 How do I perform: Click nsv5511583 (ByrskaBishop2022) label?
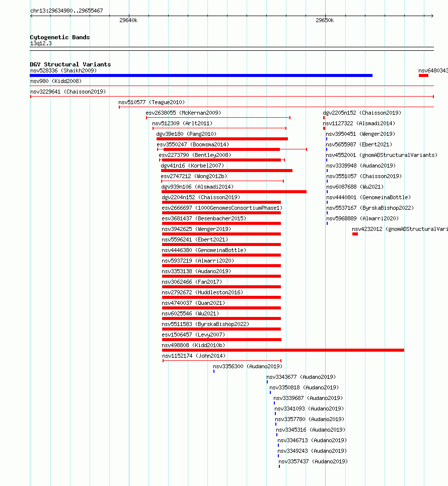pos(205,323)
